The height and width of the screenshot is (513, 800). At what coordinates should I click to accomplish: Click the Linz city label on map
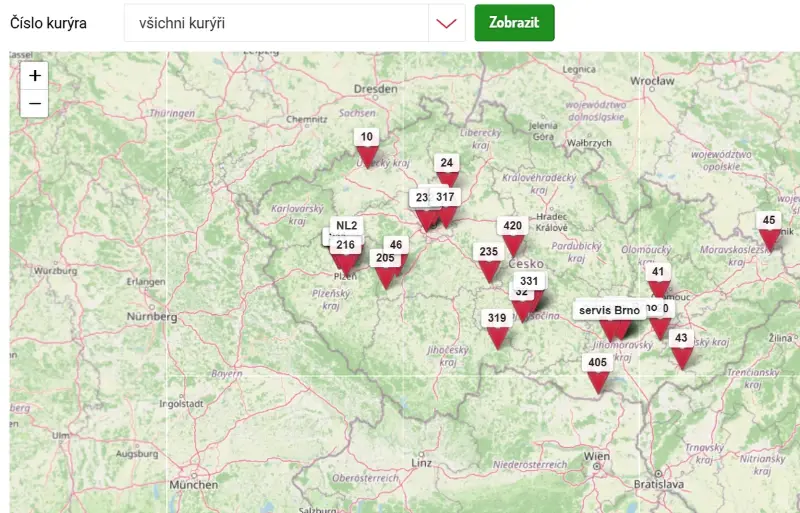[x=421, y=463]
